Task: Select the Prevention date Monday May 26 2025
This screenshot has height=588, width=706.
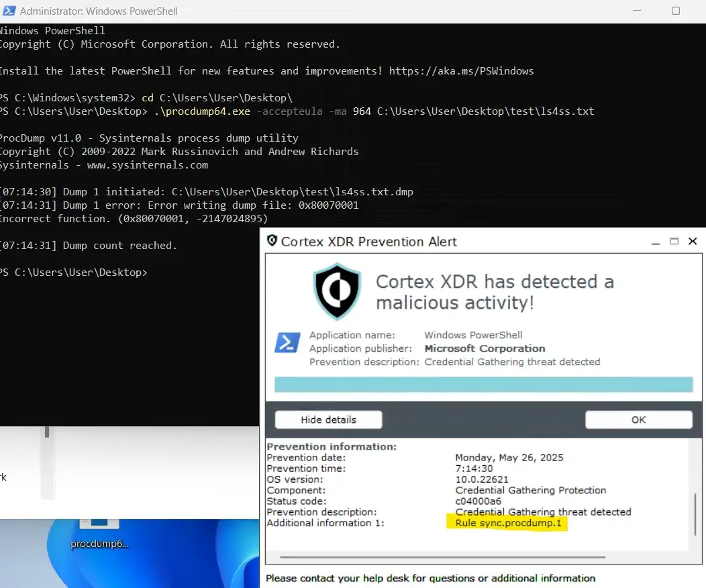Action: coord(509,457)
